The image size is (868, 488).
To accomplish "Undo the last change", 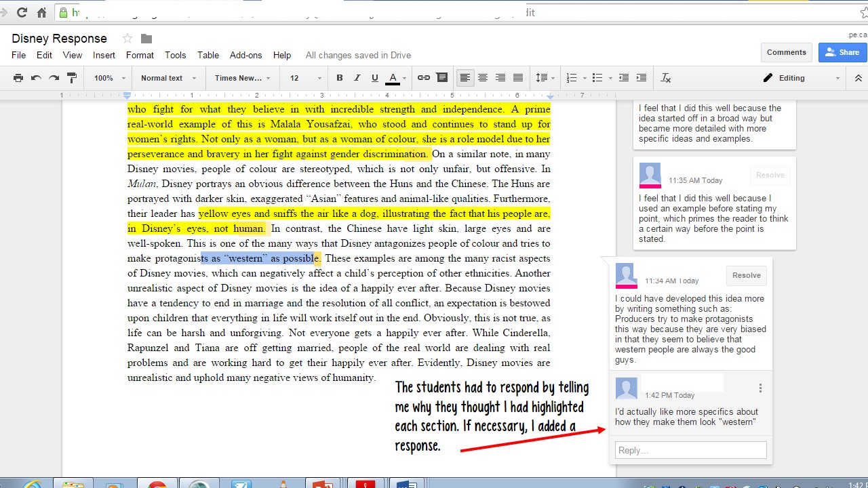I will click(35, 77).
